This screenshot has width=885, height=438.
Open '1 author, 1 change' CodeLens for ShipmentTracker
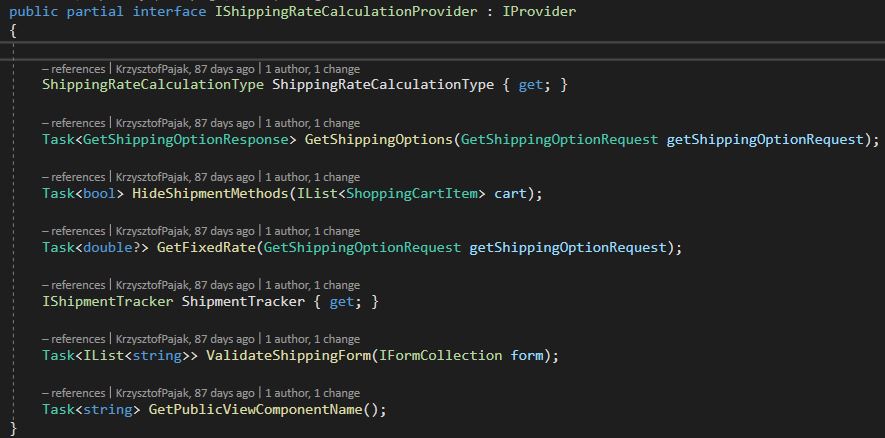coord(312,284)
